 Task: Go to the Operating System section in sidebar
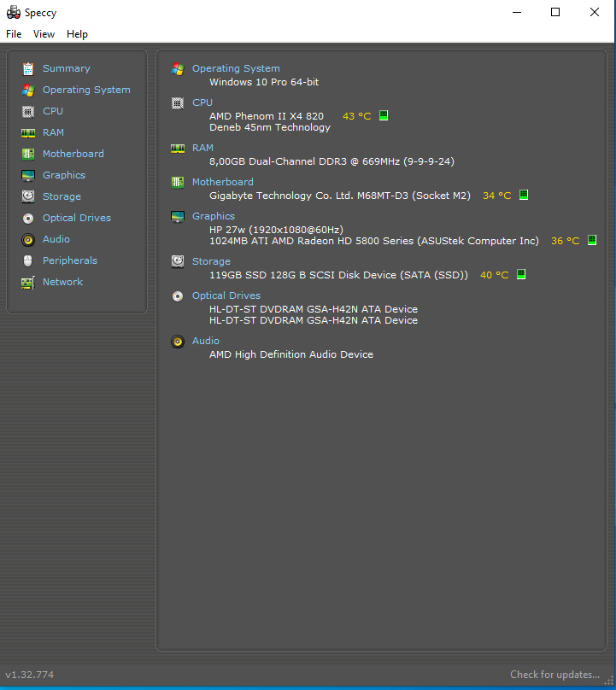pos(86,90)
